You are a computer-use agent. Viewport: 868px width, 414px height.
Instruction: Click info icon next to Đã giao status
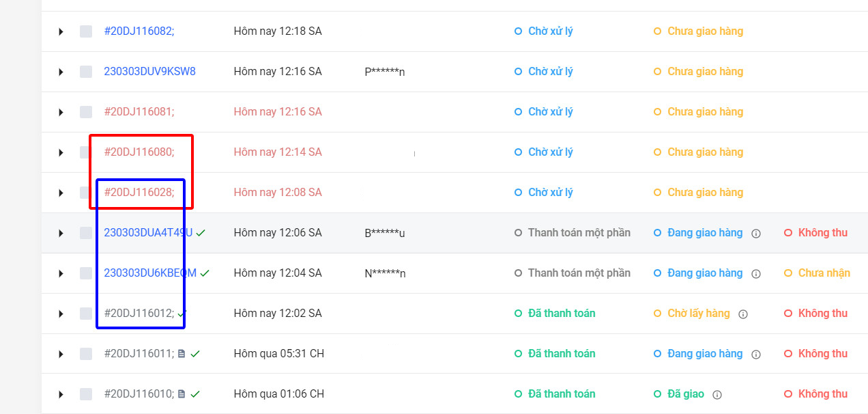[x=717, y=395]
